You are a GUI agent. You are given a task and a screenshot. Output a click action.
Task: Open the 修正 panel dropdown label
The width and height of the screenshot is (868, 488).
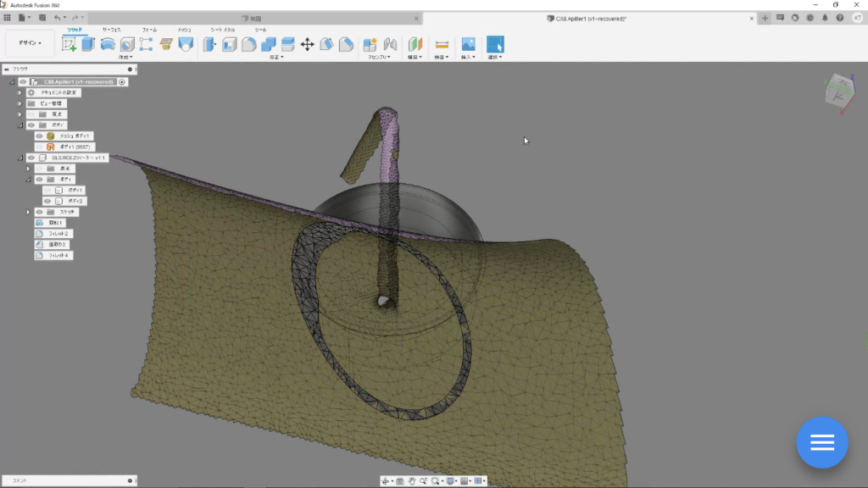(275, 58)
